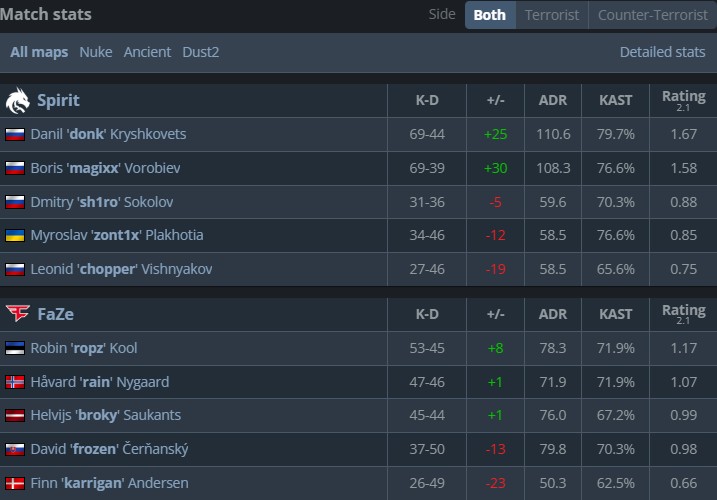Click the Slovak flag beside frozen

pyautogui.click(x=15, y=449)
